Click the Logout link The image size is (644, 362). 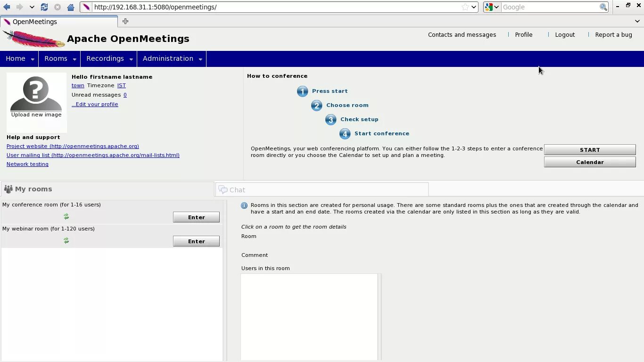(x=565, y=35)
